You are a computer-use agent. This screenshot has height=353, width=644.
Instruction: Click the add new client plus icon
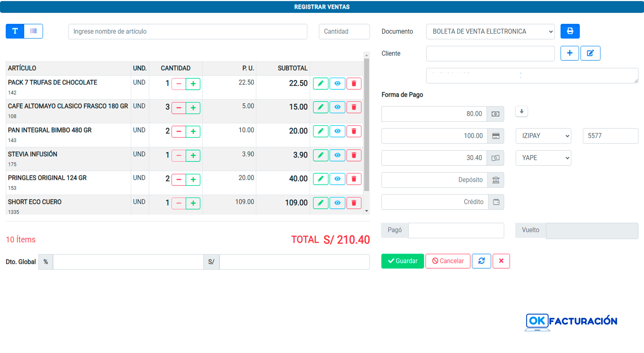click(569, 53)
